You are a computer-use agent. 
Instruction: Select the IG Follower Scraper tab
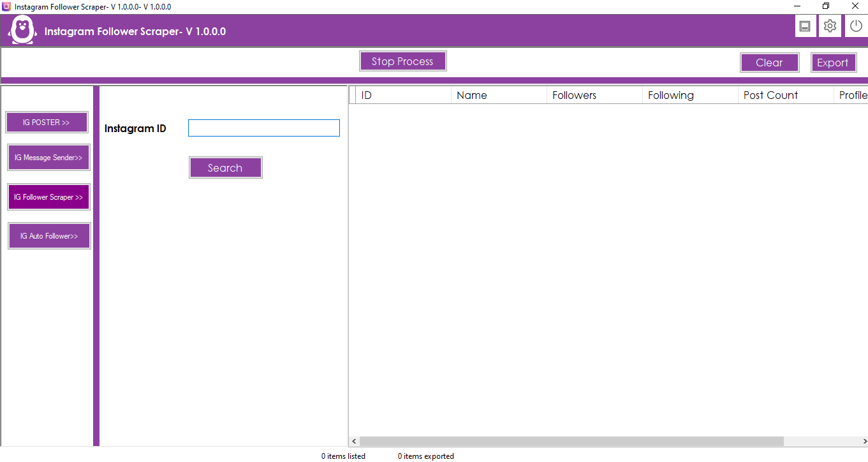click(48, 197)
